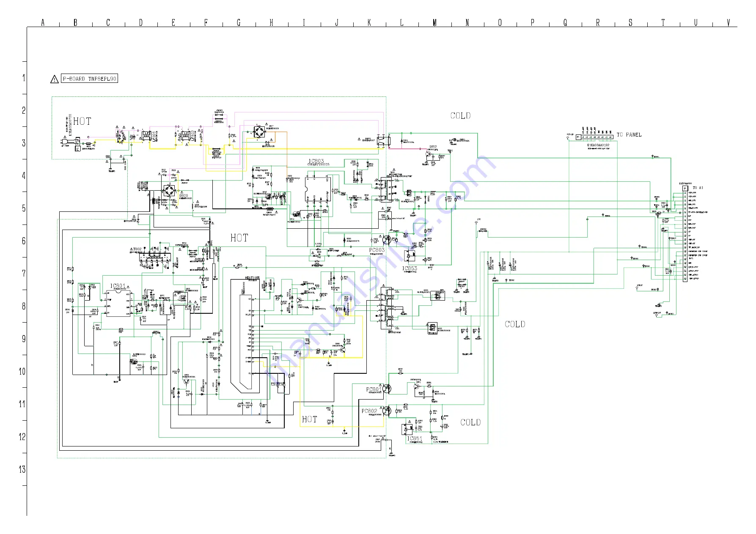Image resolution: width=756 pixels, height=534 pixels.
Task: Click the D809 label
Action: [184, 196]
